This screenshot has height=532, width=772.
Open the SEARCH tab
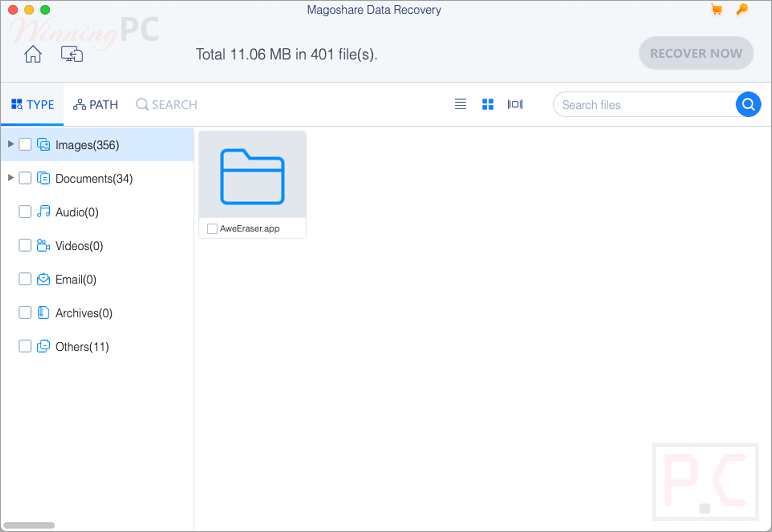(x=166, y=104)
